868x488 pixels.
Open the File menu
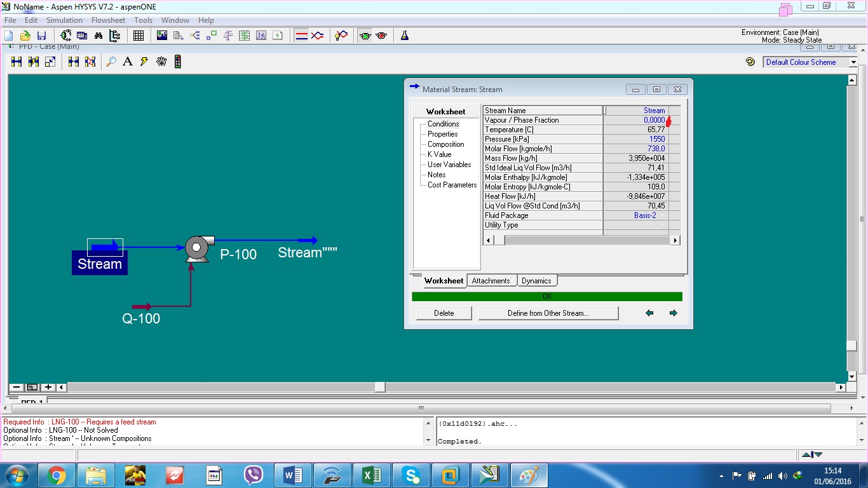click(x=10, y=20)
